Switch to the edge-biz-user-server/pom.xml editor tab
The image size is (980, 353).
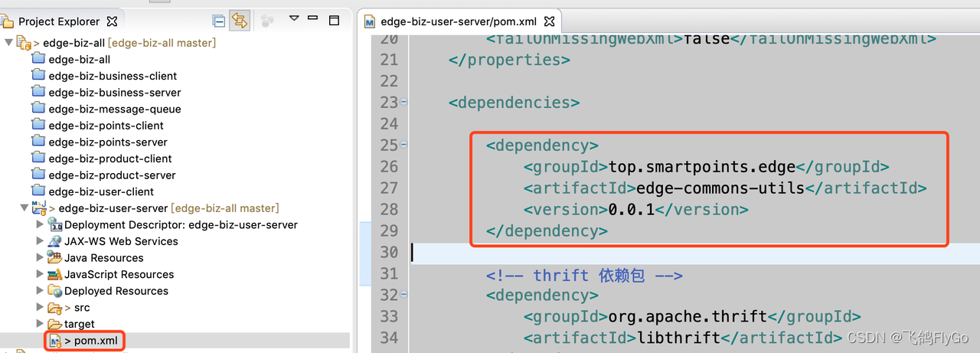coord(459,21)
